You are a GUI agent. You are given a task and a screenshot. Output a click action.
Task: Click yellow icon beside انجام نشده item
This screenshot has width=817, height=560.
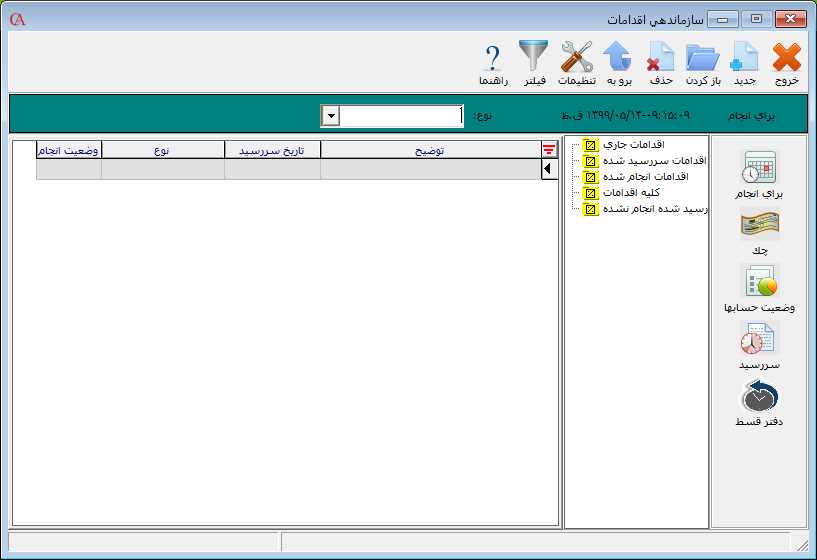(590, 209)
